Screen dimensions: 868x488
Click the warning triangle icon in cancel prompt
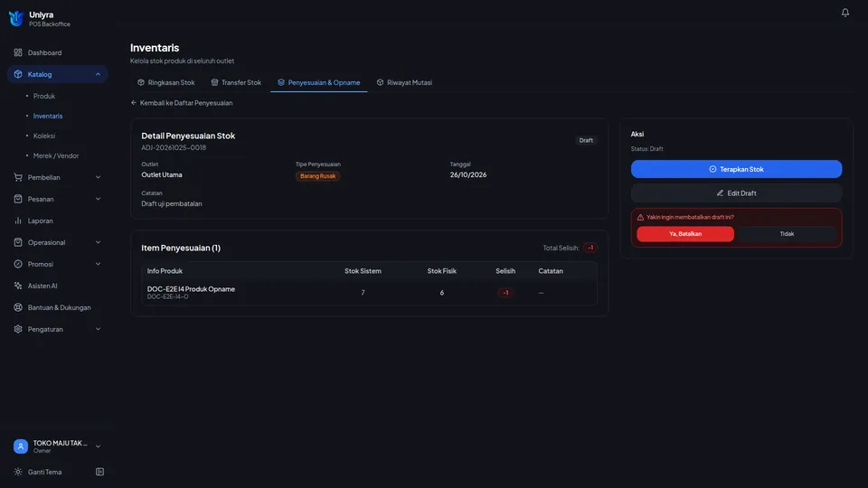(640, 218)
